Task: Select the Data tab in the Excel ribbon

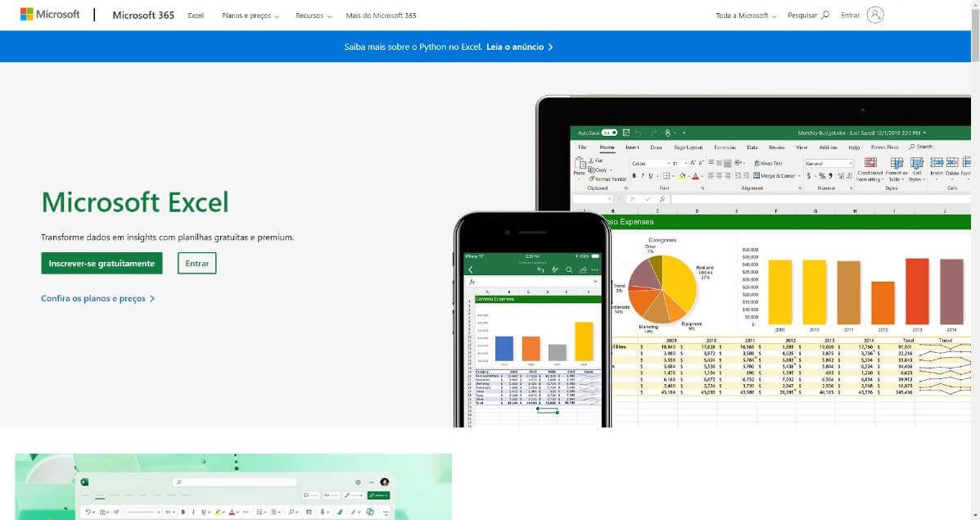Action: pyautogui.click(x=752, y=147)
